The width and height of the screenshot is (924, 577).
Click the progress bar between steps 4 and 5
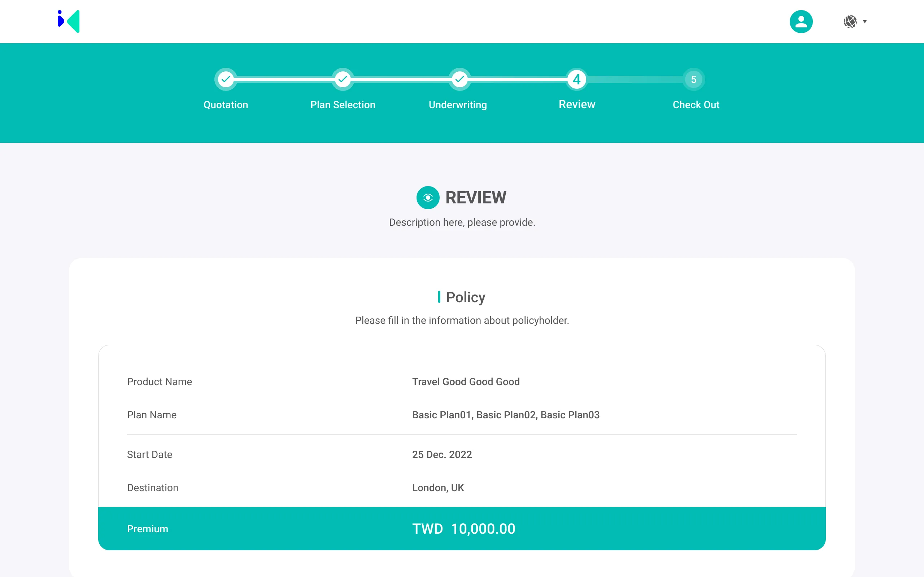[x=635, y=79]
